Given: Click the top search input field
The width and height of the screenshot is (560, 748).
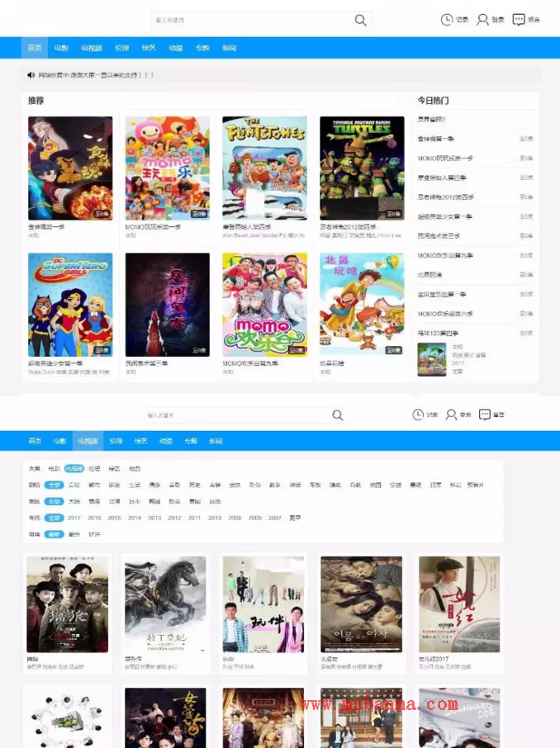Looking at the screenshot, I should pyautogui.click(x=248, y=20).
